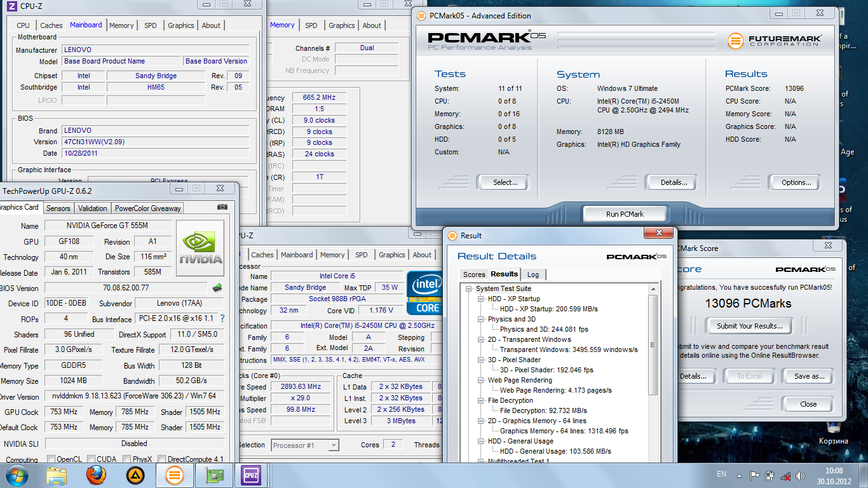Collapse the System Test Suite tree node

coord(470,288)
